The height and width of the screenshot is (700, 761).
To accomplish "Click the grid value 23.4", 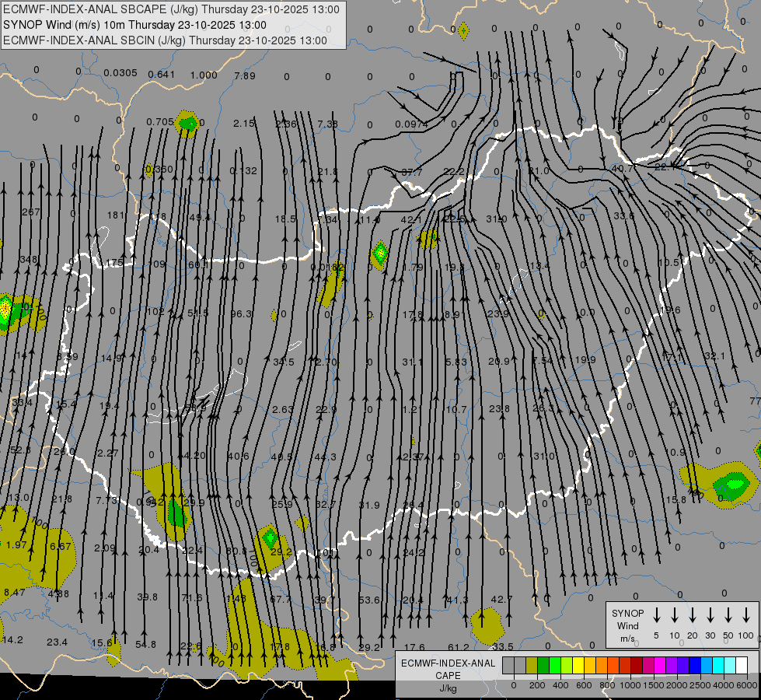I will 57,642.
